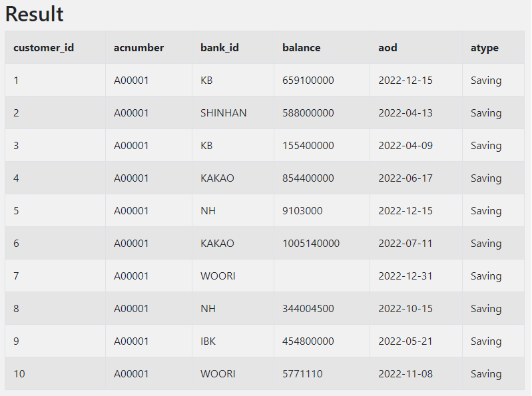The image size is (532, 396).
Task: Click date 2022-10-15
Action: click(405, 309)
